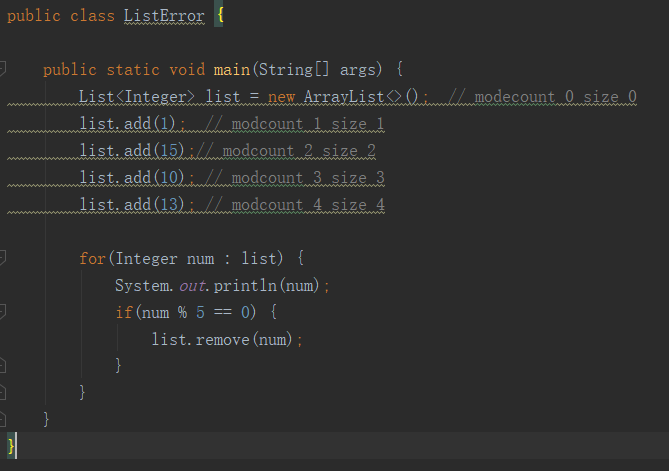
Task: Click the 'num % 5 == 0' condition
Action: tap(196, 312)
